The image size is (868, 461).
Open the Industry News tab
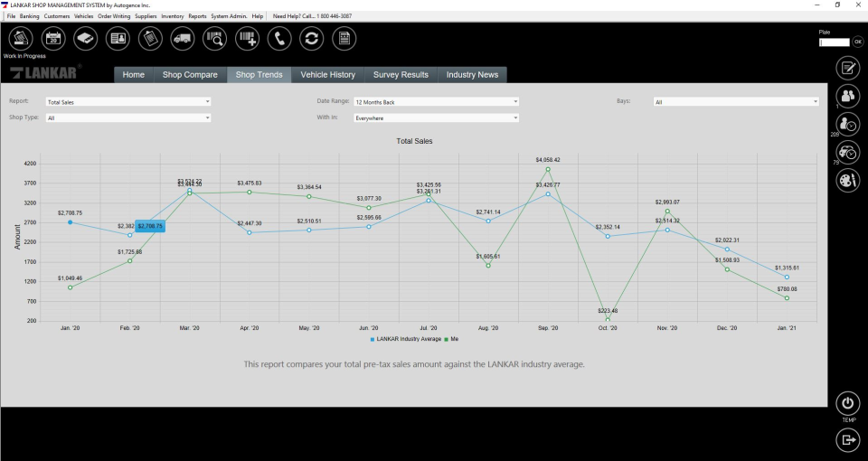[472, 75]
